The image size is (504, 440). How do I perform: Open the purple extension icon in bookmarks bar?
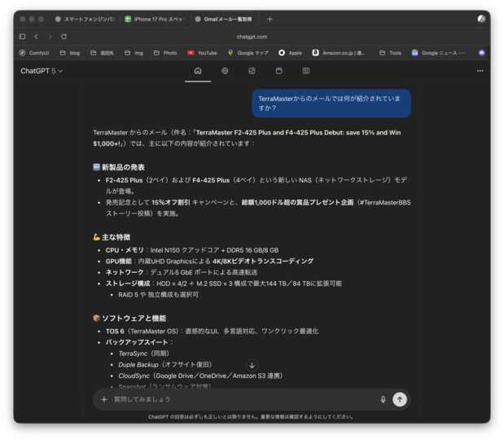481,53
